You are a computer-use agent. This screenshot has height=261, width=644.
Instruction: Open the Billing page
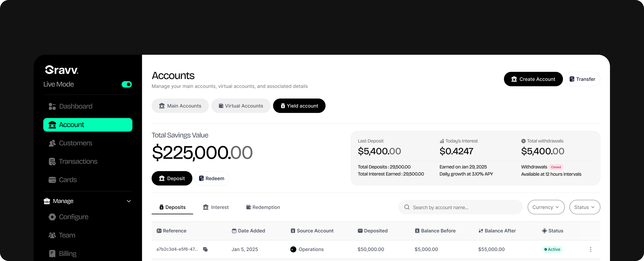pos(67,254)
